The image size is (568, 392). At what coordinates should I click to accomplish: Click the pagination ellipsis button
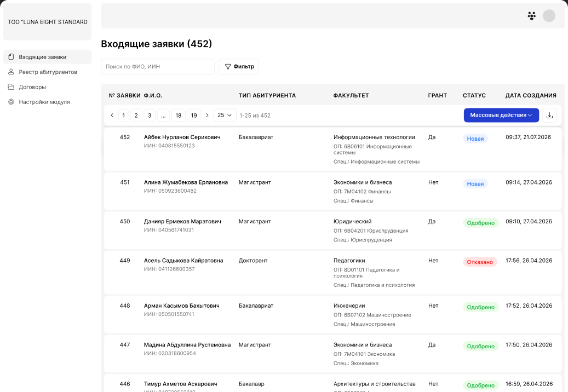163,116
